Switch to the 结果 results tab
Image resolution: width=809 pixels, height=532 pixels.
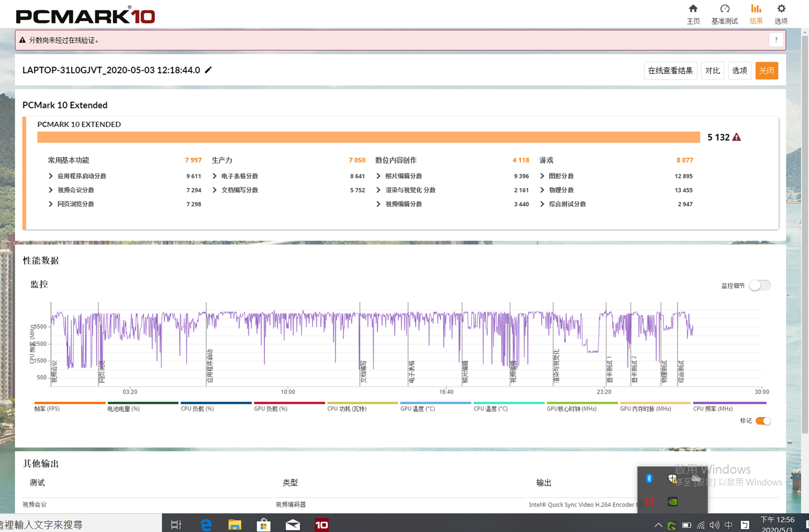point(756,14)
